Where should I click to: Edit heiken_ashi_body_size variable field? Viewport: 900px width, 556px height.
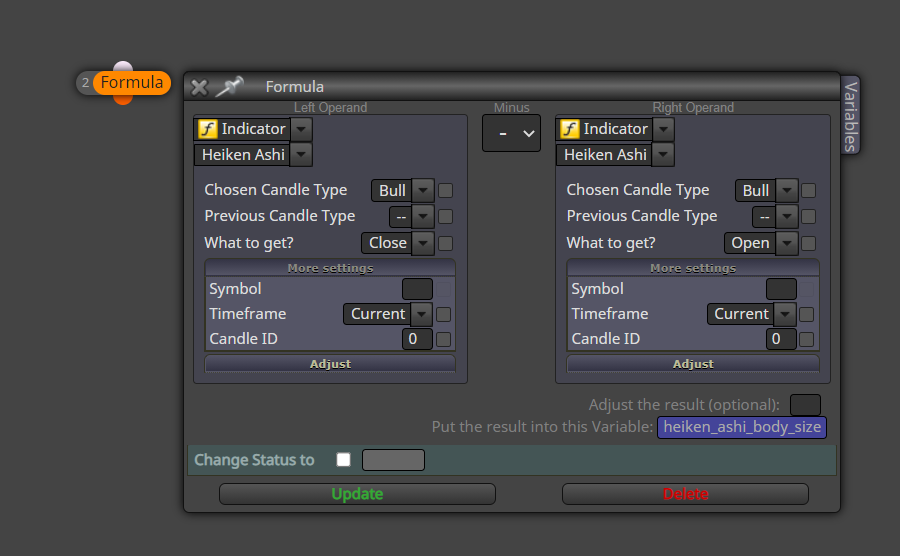pyautogui.click(x=742, y=427)
